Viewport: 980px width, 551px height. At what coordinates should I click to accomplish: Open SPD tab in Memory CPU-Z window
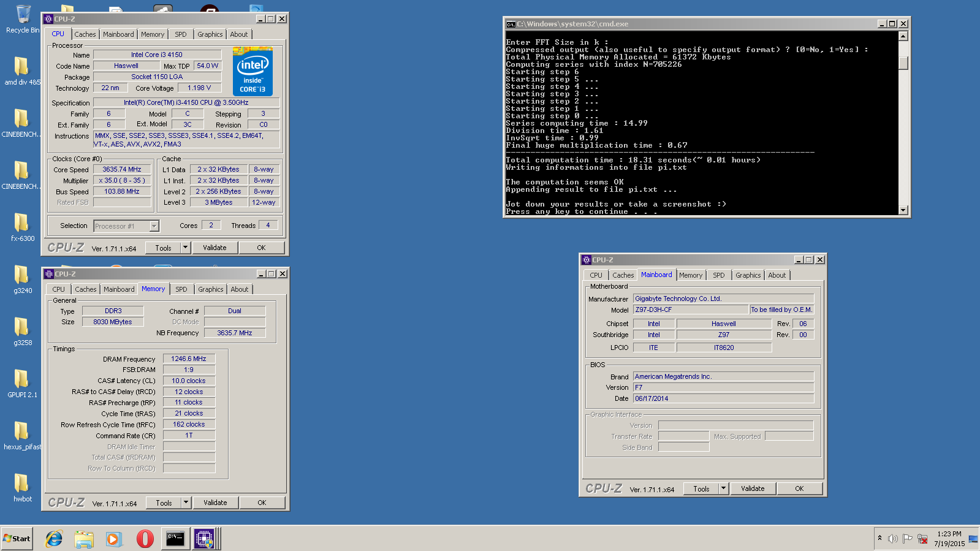point(181,289)
